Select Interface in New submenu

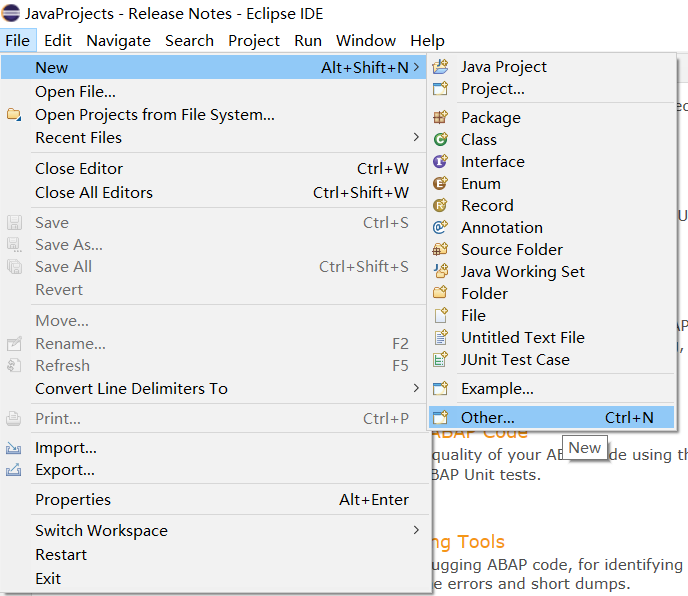point(552,162)
